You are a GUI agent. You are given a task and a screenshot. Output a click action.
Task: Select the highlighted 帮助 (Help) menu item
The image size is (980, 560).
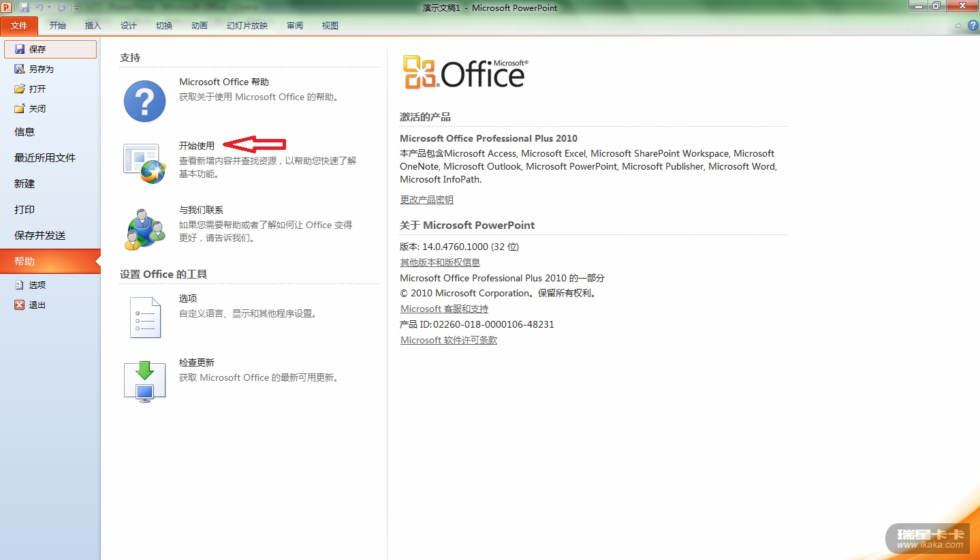click(x=50, y=262)
